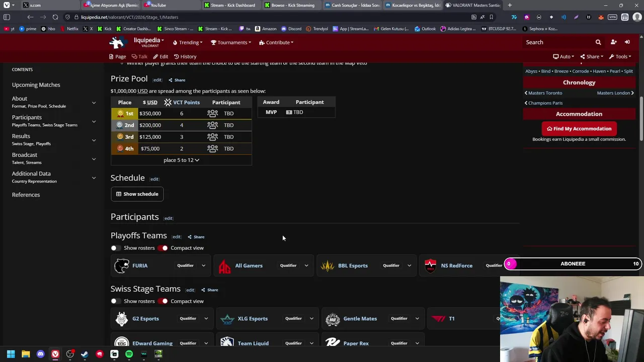Open the Trending menu
Viewport: 644px width, 362px height.
(x=188, y=42)
